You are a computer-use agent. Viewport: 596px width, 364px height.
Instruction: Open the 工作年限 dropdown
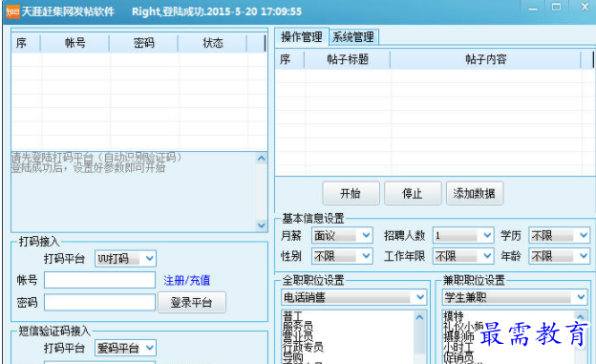coord(463,256)
